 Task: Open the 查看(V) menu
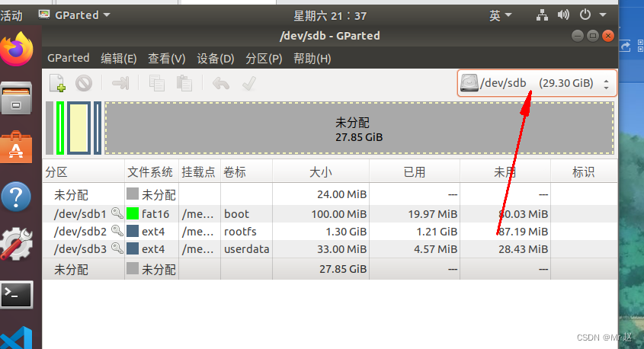coord(166,59)
